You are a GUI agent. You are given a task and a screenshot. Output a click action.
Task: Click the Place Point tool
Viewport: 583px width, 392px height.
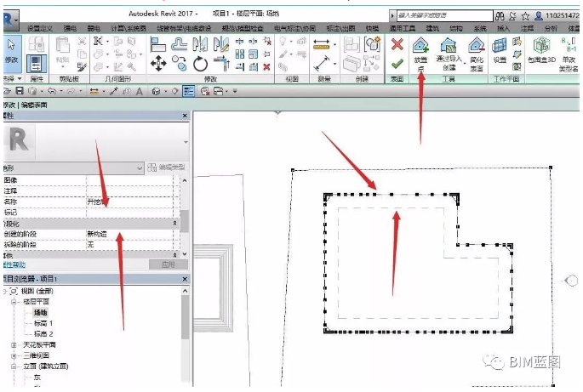420,54
